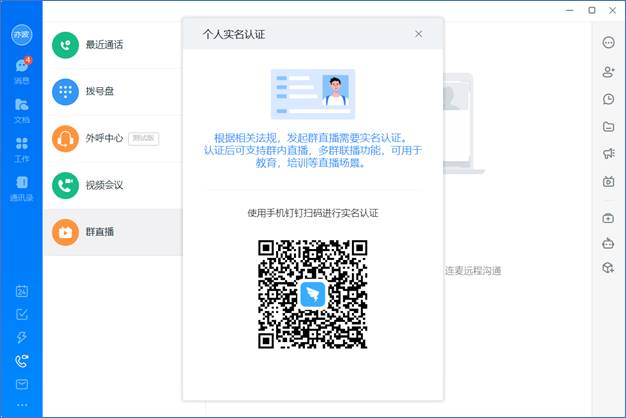
Task: Open the history clock icon on right rail
Action: [x=608, y=99]
